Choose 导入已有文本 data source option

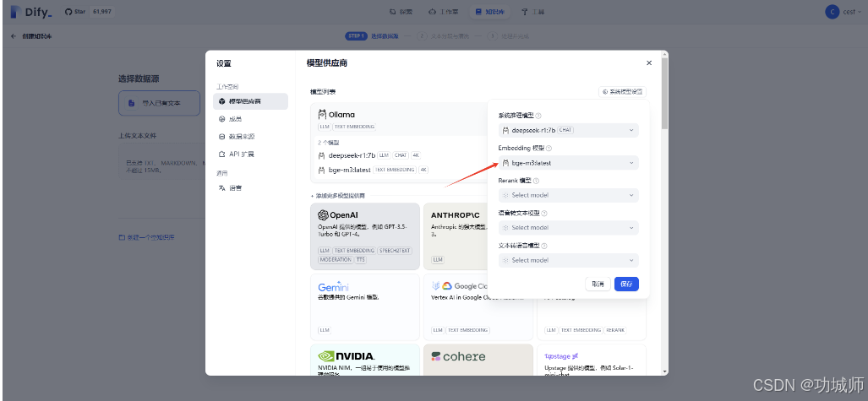[x=159, y=103]
